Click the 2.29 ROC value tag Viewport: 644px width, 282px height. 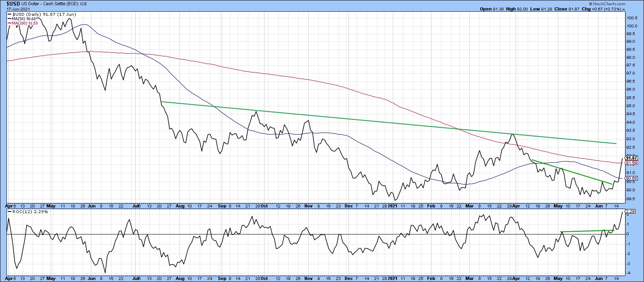point(630,211)
